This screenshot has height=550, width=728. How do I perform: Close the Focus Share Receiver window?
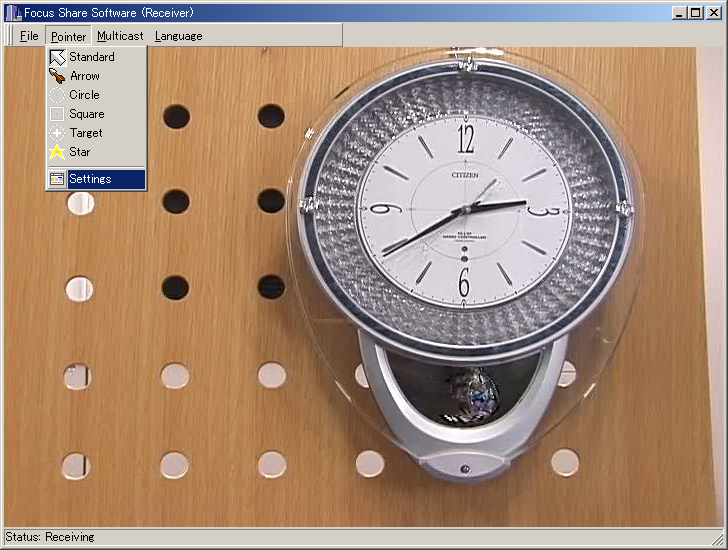pos(714,12)
